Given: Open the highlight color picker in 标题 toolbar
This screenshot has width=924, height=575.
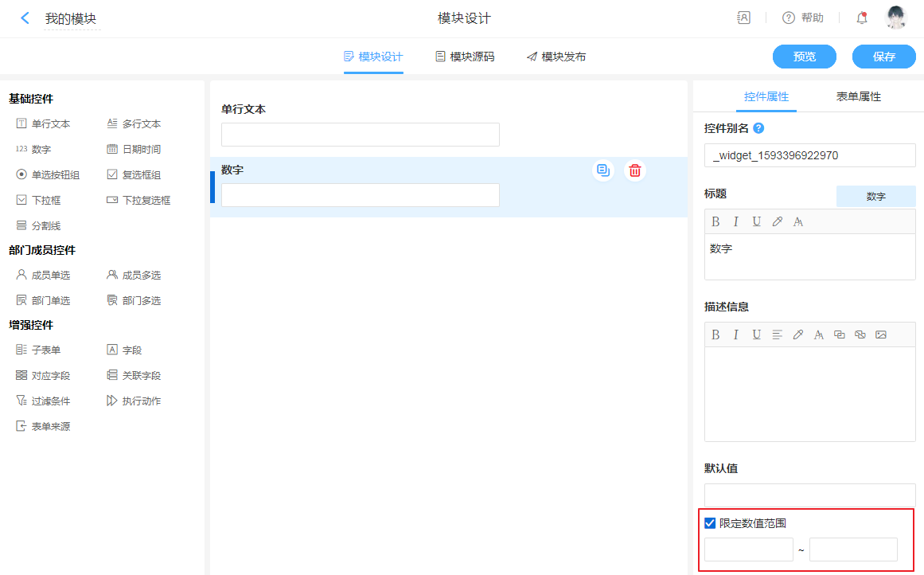Looking at the screenshot, I should [x=778, y=221].
